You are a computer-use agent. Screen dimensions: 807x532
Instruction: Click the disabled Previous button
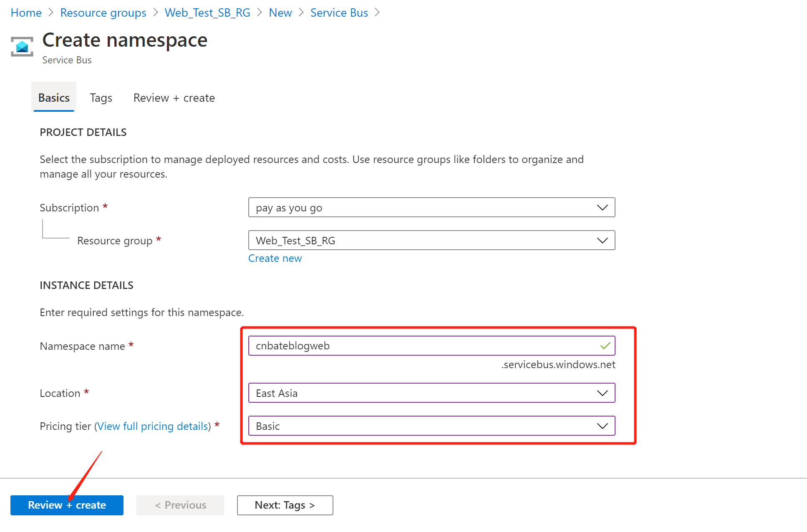click(x=180, y=505)
